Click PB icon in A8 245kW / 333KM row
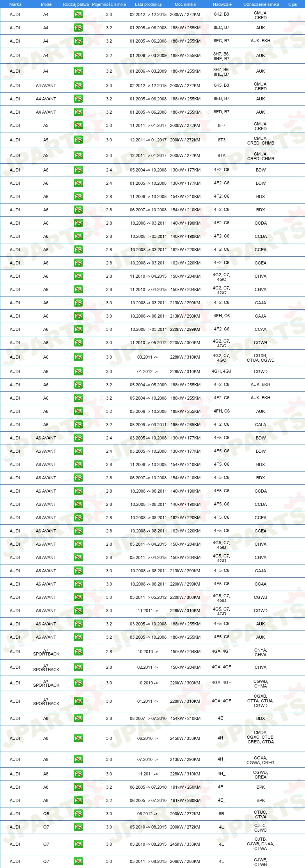Screen dimensions: 305x868 [x=78, y=738]
